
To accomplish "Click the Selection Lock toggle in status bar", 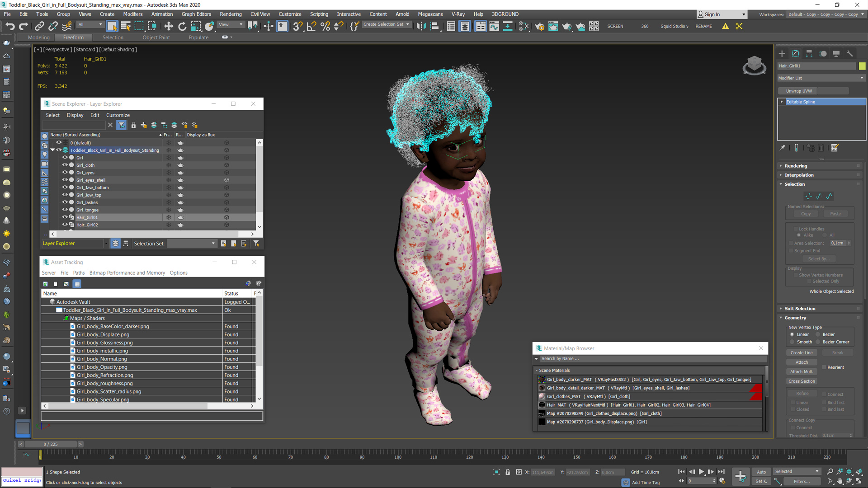I will [508, 472].
